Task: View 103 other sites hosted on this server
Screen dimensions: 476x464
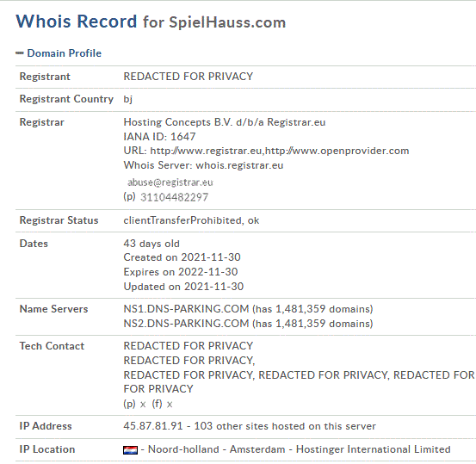Action: (285, 426)
